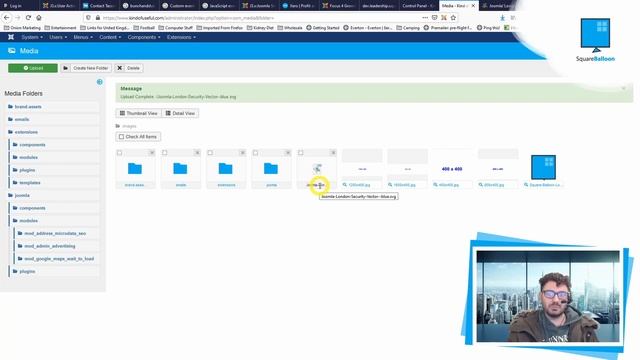The image size is (640, 360).
Task: Click the padlock site security icon
Action: [98, 18]
